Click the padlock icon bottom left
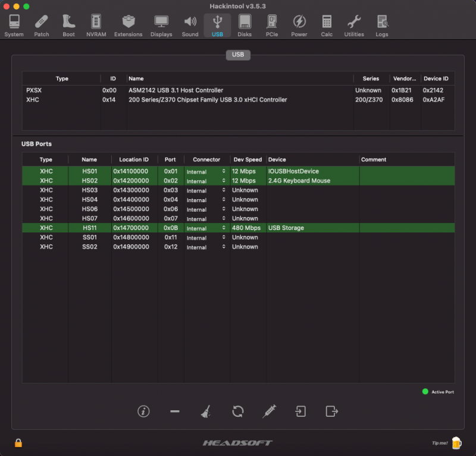476x456 pixels. click(18, 443)
